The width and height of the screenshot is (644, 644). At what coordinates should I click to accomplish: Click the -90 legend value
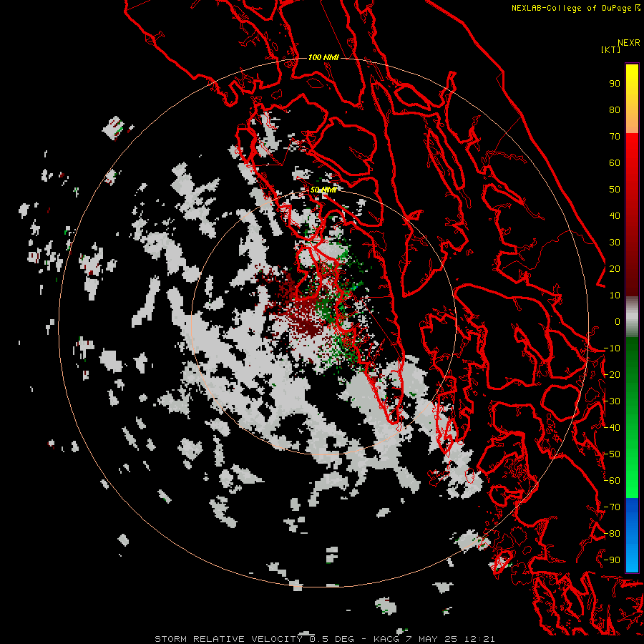(x=612, y=560)
